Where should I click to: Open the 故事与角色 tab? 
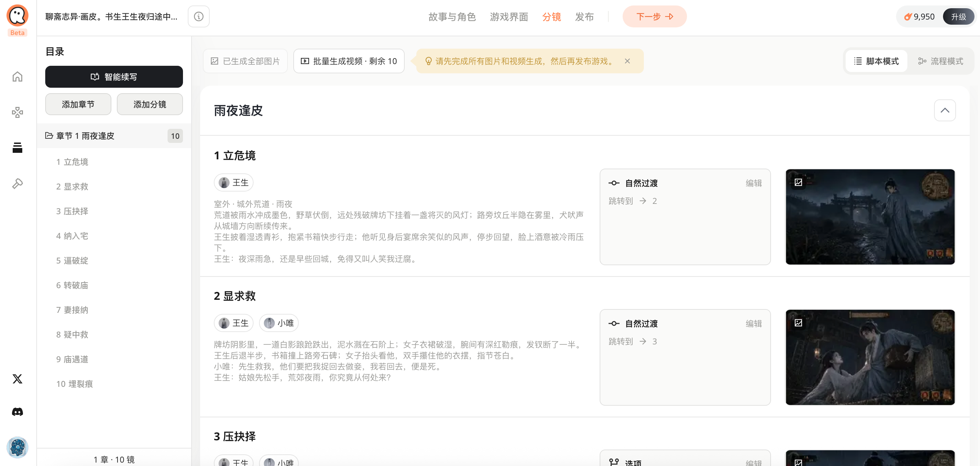pyautogui.click(x=452, y=17)
